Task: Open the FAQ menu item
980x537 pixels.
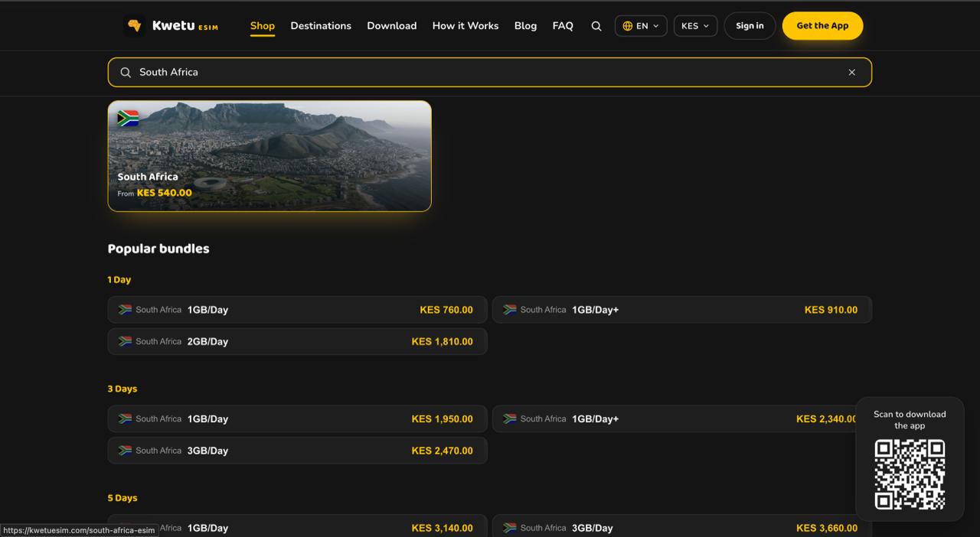Action: pos(563,26)
